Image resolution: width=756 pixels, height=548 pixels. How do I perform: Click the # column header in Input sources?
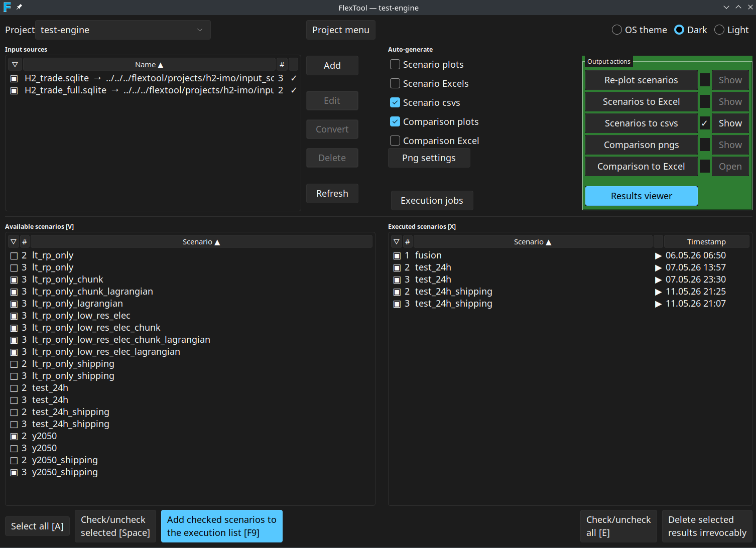point(282,65)
